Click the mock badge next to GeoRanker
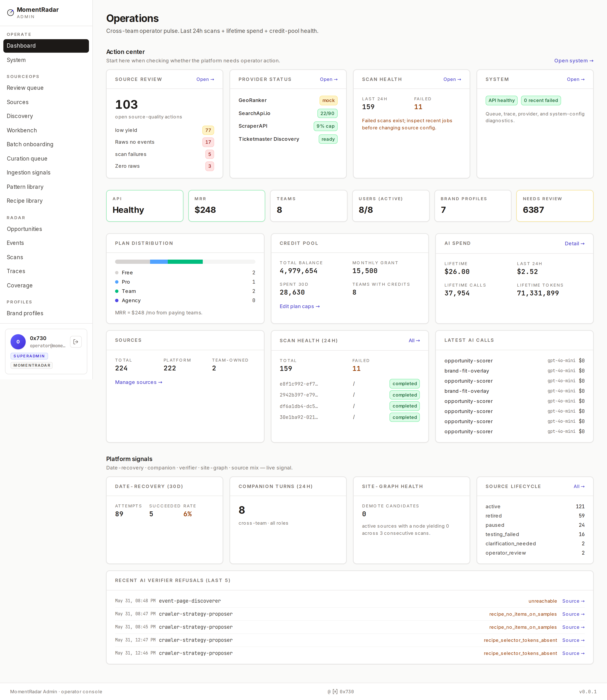Image resolution: width=607 pixels, height=700 pixels. click(328, 100)
